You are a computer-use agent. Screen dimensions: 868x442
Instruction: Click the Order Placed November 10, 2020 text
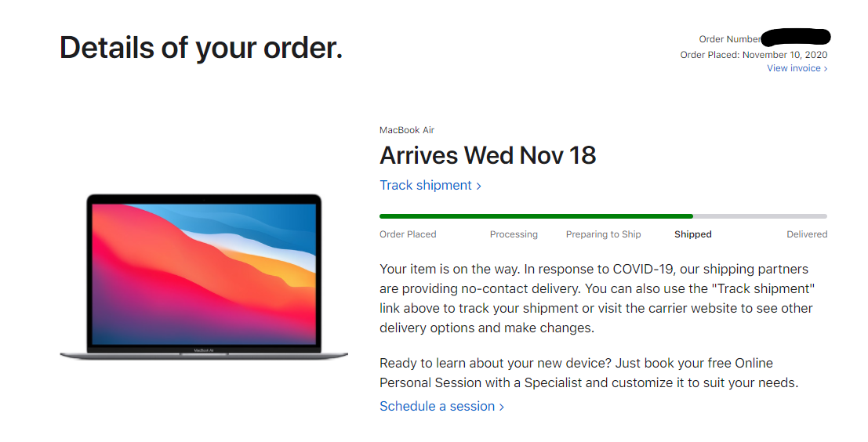[754, 55]
